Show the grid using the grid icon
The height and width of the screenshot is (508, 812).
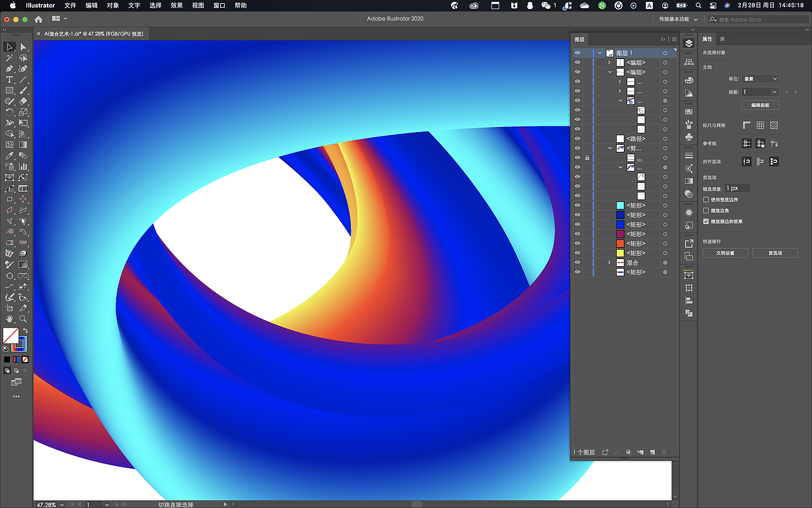click(760, 125)
